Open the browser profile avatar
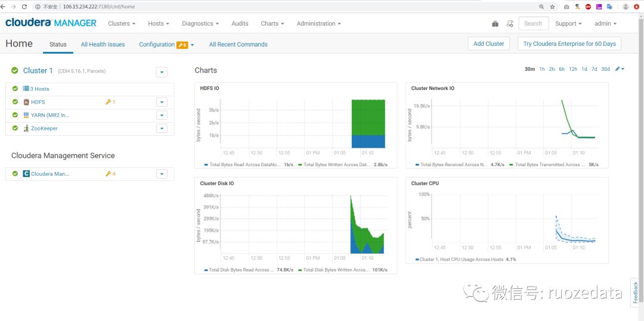This screenshot has width=644, height=321. coord(626,7)
